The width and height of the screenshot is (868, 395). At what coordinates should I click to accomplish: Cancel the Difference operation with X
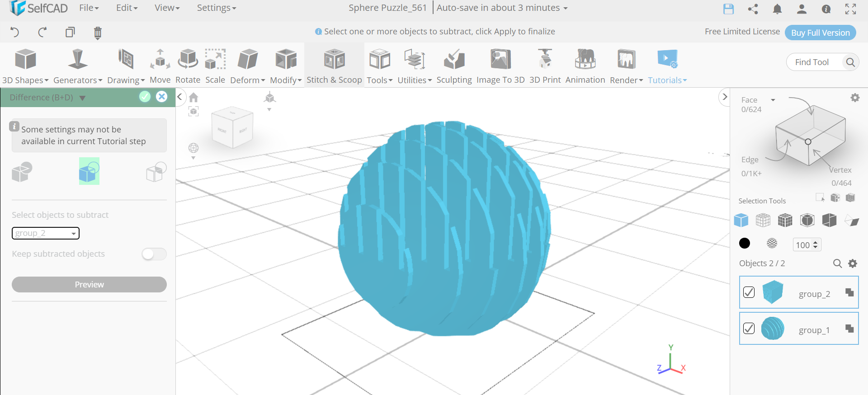tap(162, 97)
